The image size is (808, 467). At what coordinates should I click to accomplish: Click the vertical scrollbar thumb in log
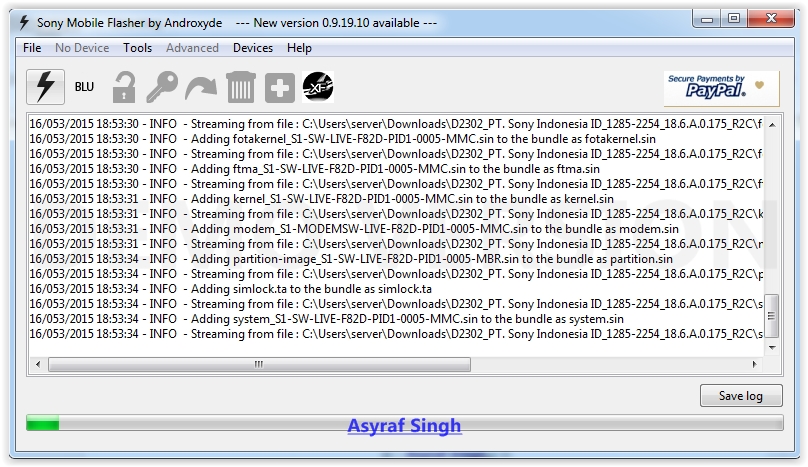click(x=771, y=316)
